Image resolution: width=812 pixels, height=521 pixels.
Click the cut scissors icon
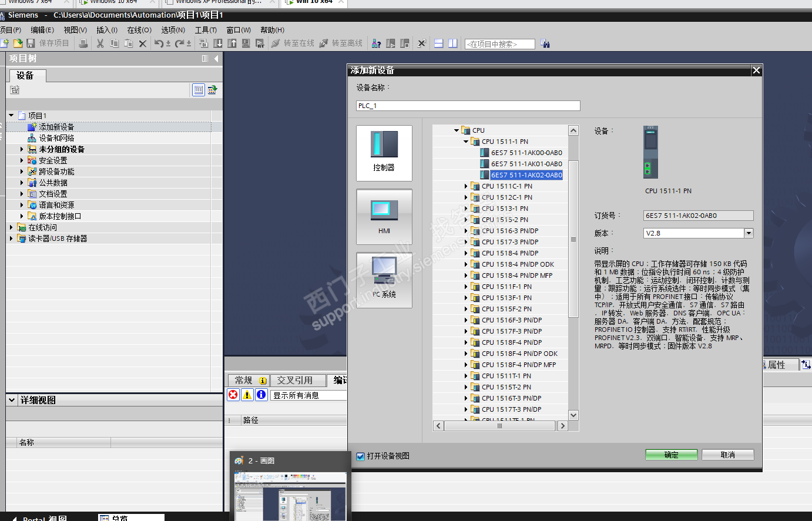(100, 43)
